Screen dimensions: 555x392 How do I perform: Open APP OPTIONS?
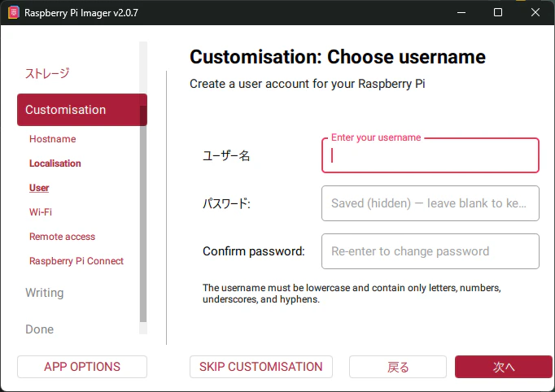81,367
